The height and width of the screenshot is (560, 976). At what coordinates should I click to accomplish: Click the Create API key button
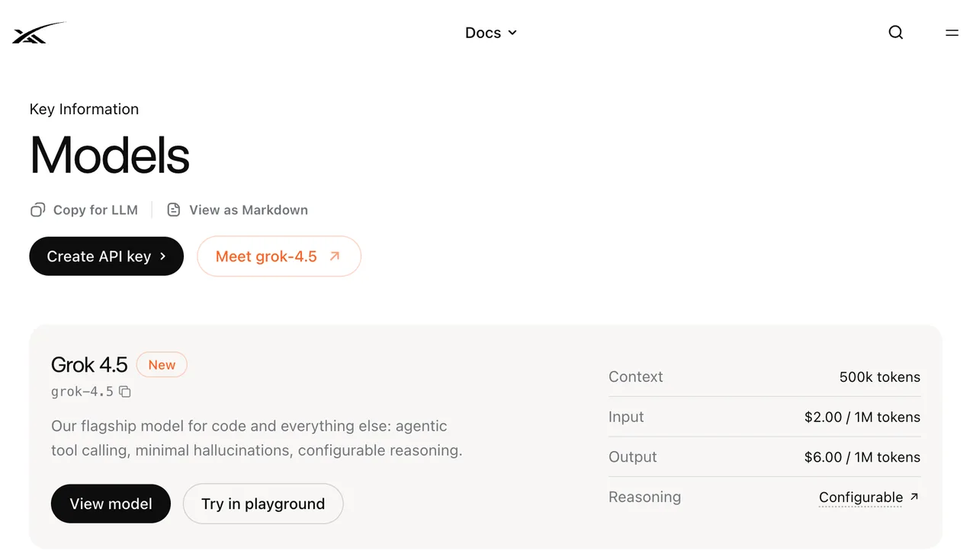107,256
